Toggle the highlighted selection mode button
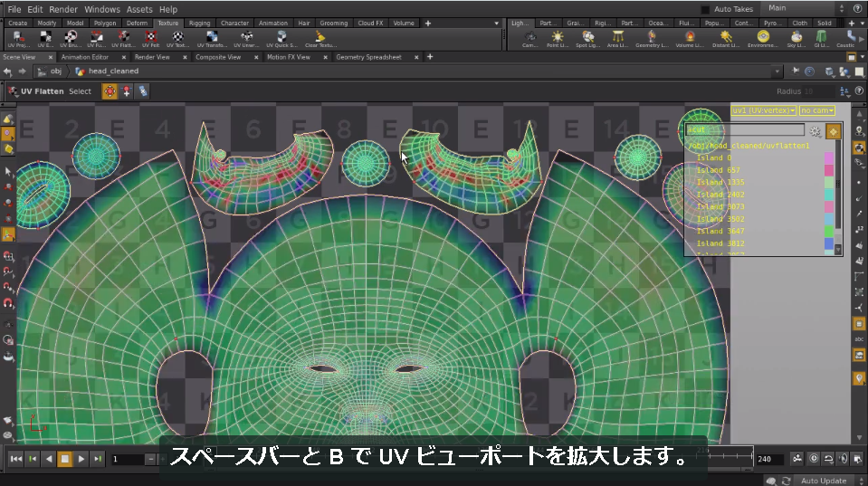Image resolution: width=868 pixels, height=486 pixels. [110, 91]
